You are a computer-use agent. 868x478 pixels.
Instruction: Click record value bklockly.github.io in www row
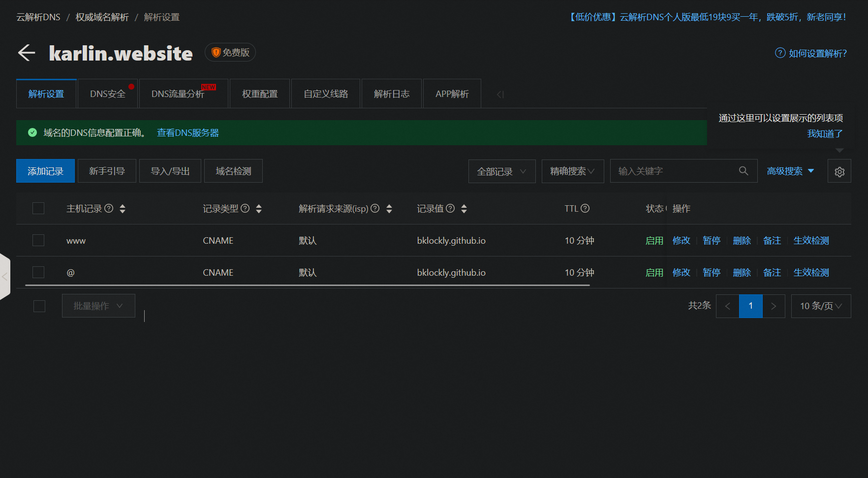coord(451,240)
